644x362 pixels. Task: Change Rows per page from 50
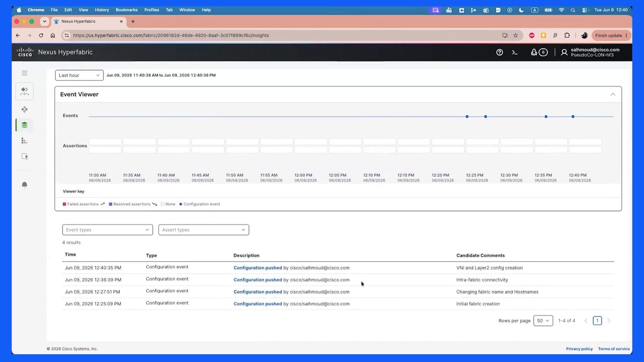coord(543,321)
